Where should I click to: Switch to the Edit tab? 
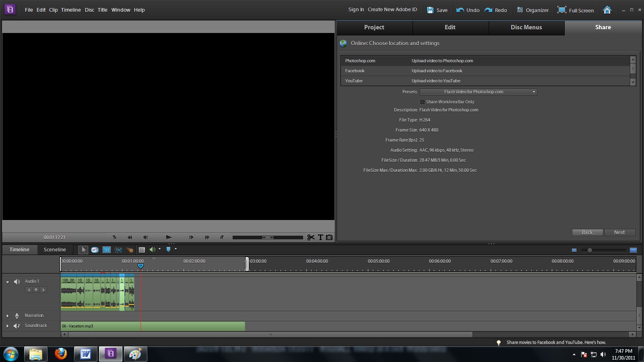coord(450,27)
